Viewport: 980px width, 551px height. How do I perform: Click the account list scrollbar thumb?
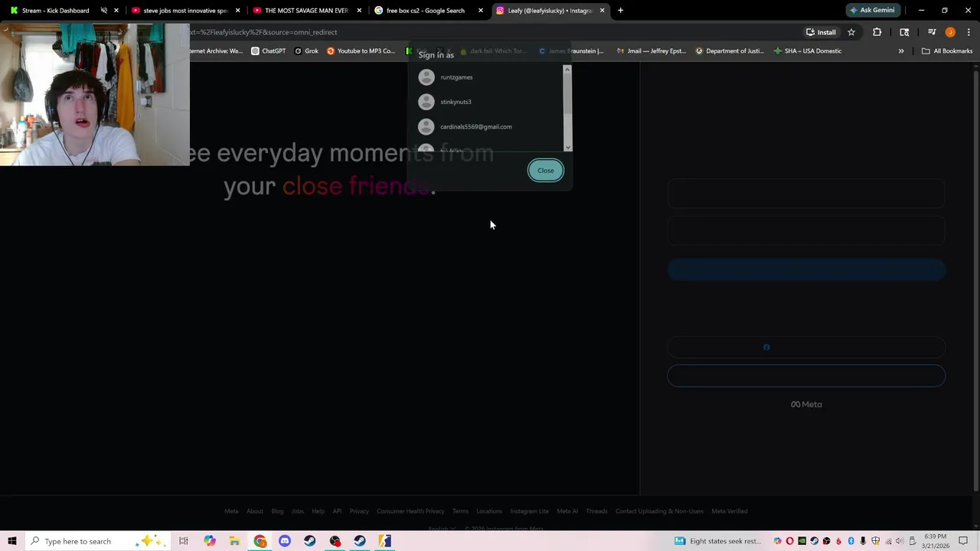(x=567, y=93)
